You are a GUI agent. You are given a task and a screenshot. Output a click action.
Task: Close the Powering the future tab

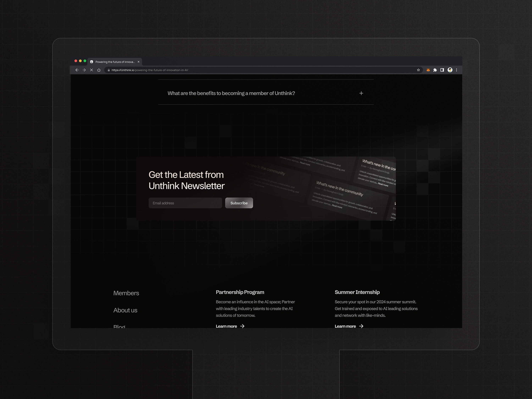138,62
